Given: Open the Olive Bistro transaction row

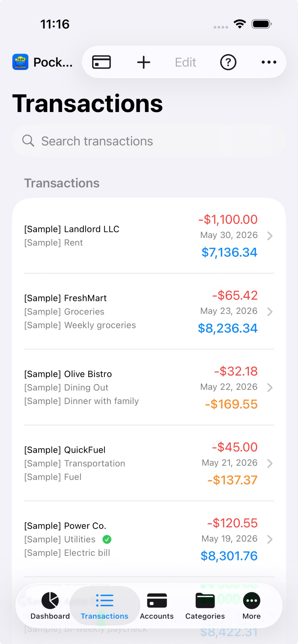Looking at the screenshot, I should (149, 387).
